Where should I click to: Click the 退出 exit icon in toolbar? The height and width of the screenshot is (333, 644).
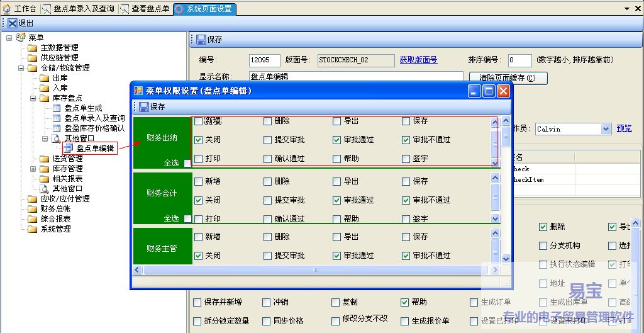point(13,23)
